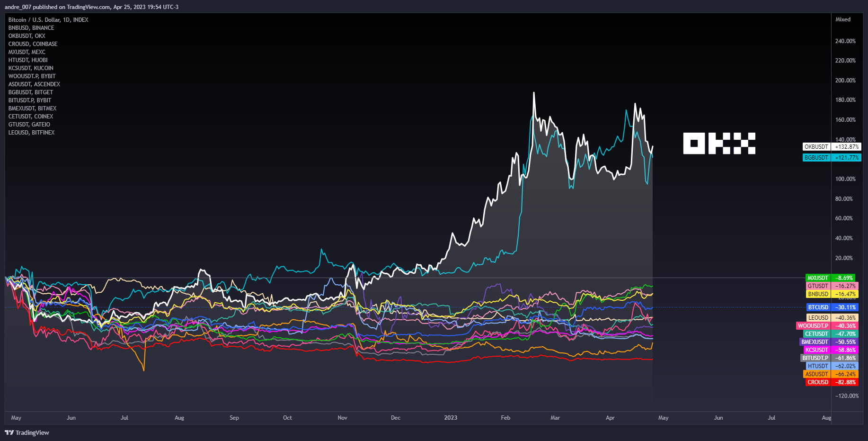Image resolution: width=868 pixels, height=441 pixels.
Task: Select the CROUSD, COINBASE legend entry
Action: [33, 44]
